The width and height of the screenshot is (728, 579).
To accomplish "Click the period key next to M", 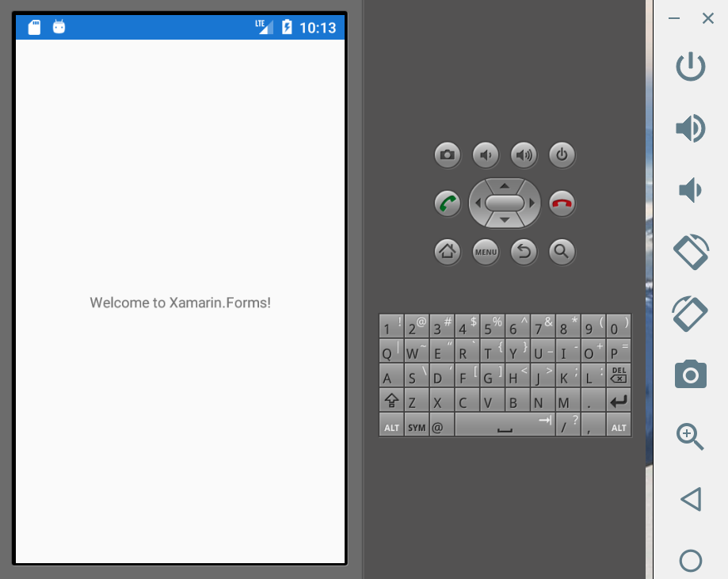I will point(593,400).
